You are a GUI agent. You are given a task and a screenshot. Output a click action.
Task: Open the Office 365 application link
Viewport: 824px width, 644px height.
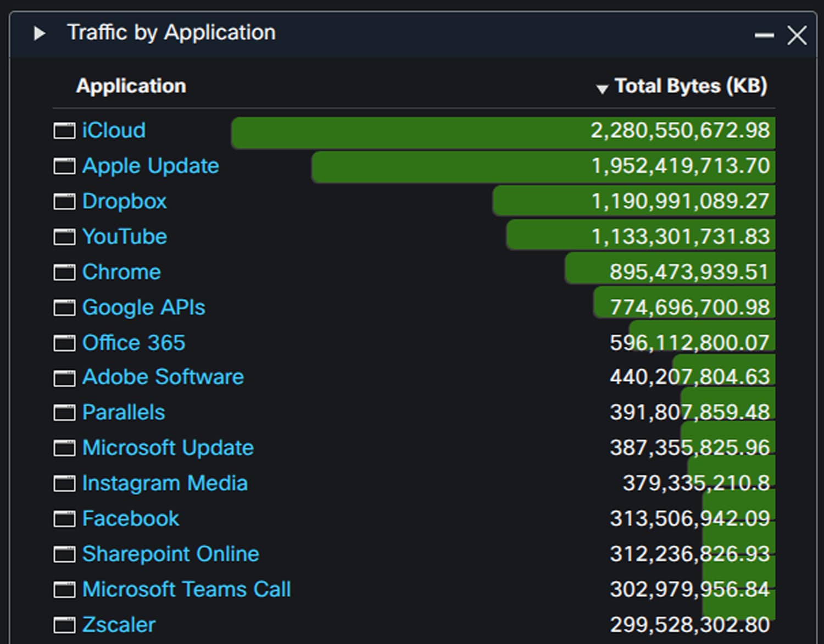tap(133, 343)
